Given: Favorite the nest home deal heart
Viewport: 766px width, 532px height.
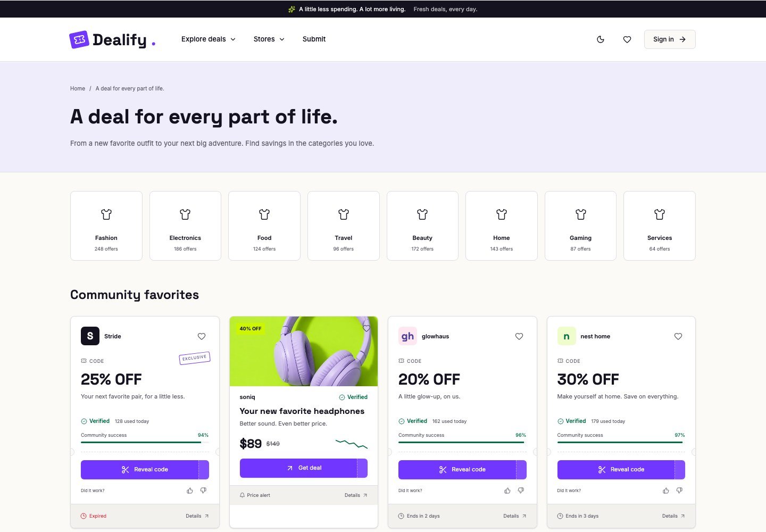Looking at the screenshot, I should (678, 336).
